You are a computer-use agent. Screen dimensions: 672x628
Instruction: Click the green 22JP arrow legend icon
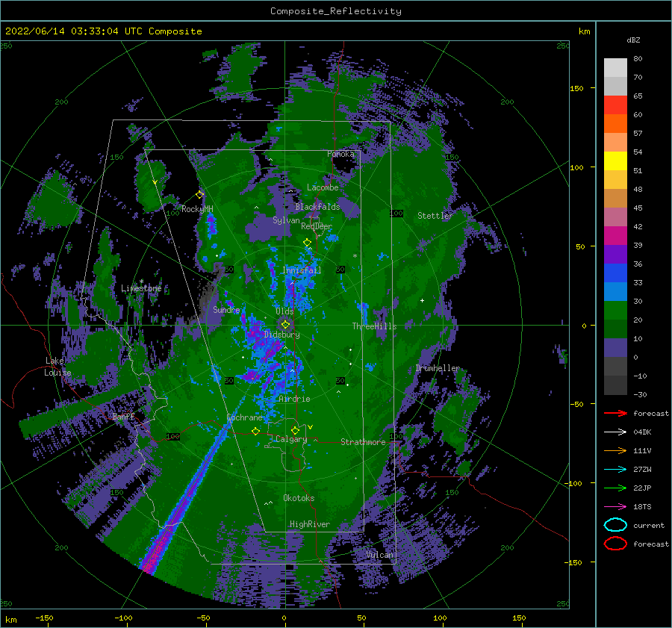(615, 488)
